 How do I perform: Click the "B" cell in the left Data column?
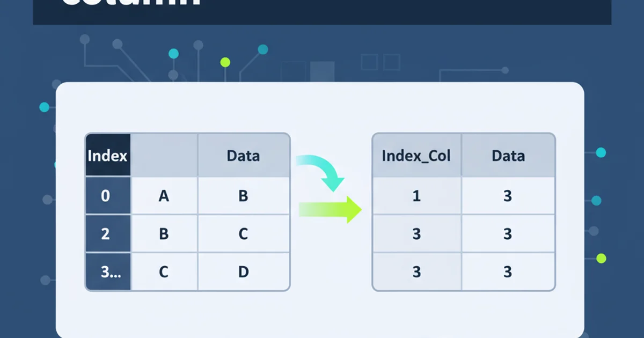click(243, 196)
